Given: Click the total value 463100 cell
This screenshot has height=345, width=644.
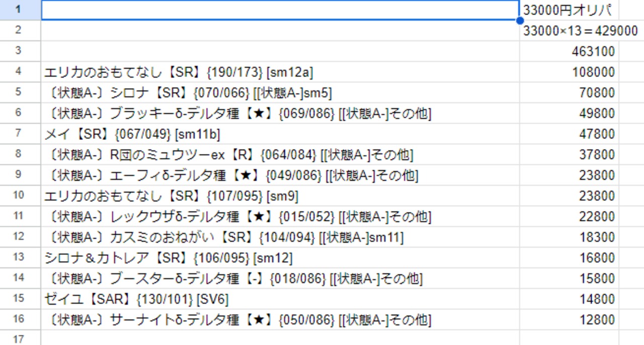Looking at the screenshot, I should pyautogui.click(x=569, y=51).
